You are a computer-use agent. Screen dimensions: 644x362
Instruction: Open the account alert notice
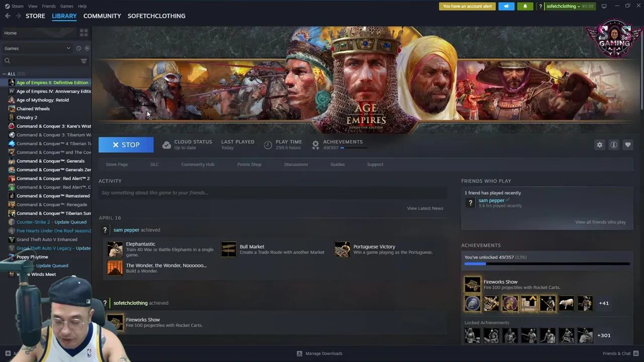[x=467, y=6]
